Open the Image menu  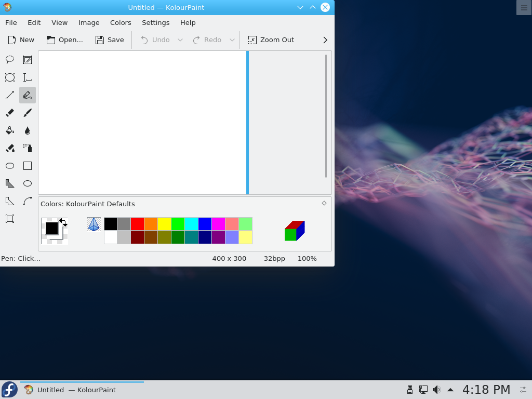click(89, 22)
